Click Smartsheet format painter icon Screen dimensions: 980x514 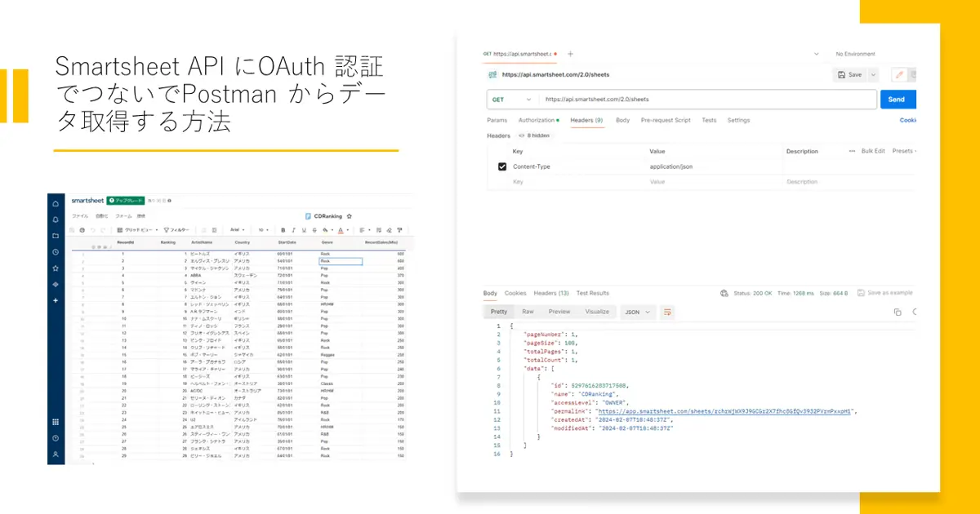399,230
